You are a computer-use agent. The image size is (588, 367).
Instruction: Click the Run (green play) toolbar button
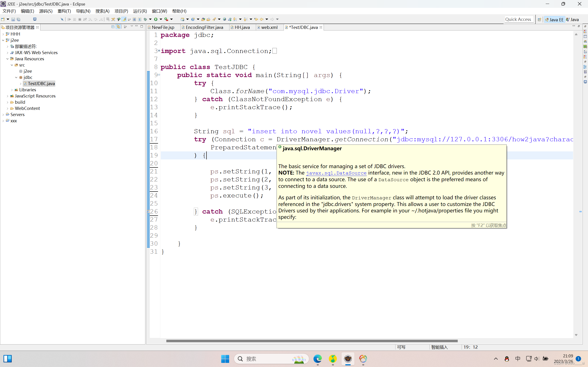(156, 19)
